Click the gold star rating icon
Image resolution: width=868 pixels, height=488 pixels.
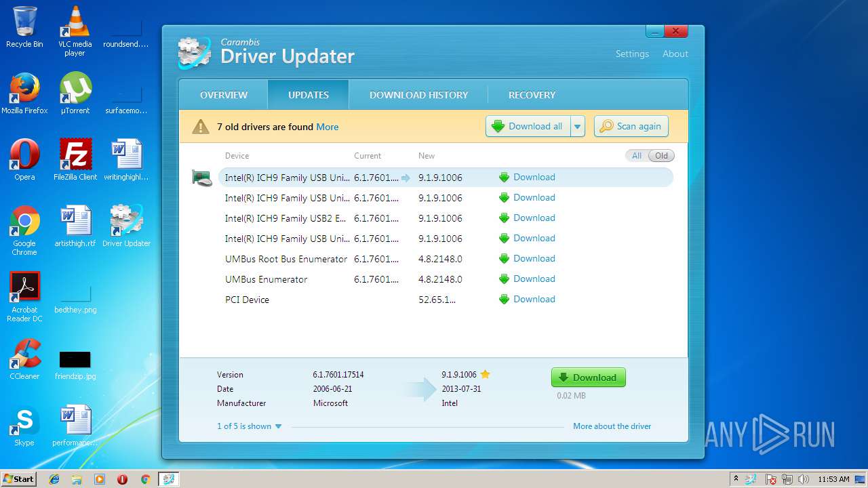485,374
